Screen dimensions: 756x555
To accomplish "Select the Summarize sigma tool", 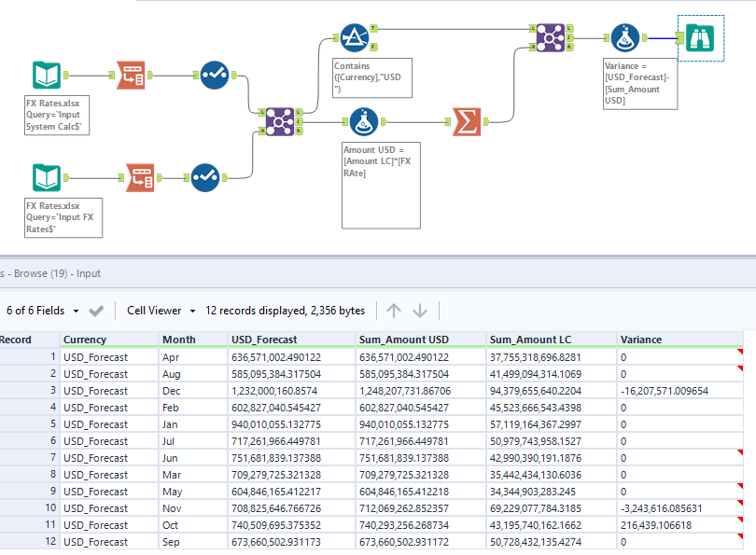I will point(465,122).
